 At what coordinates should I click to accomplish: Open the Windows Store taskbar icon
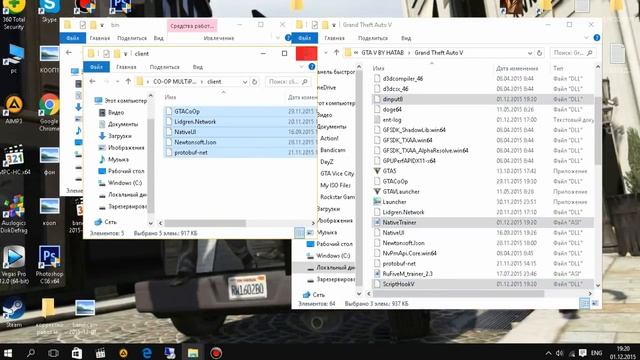(77, 353)
